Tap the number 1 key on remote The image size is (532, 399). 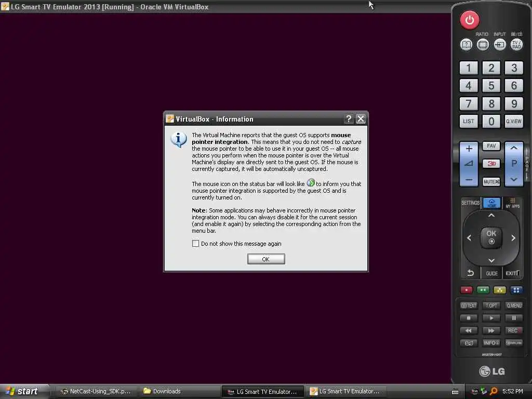point(469,68)
